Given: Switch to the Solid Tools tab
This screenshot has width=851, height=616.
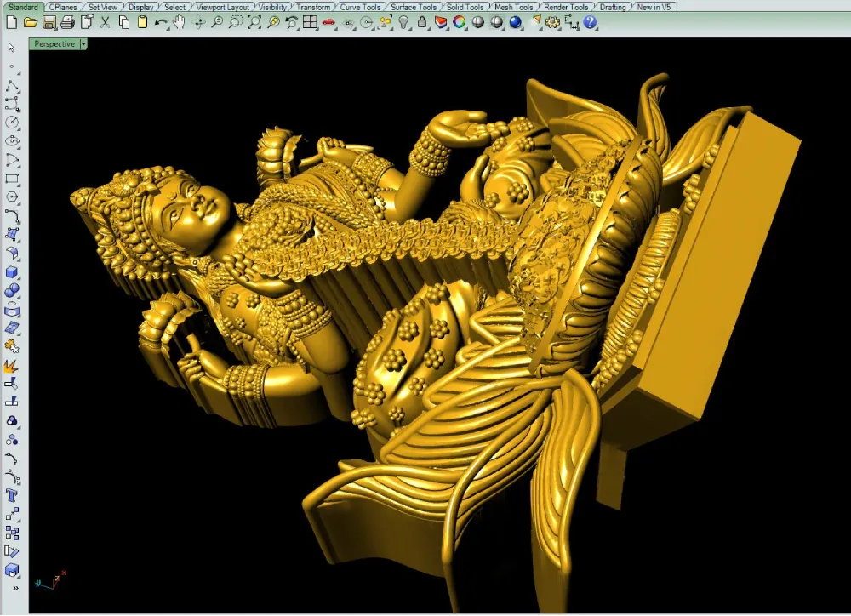Looking at the screenshot, I should tap(465, 7).
